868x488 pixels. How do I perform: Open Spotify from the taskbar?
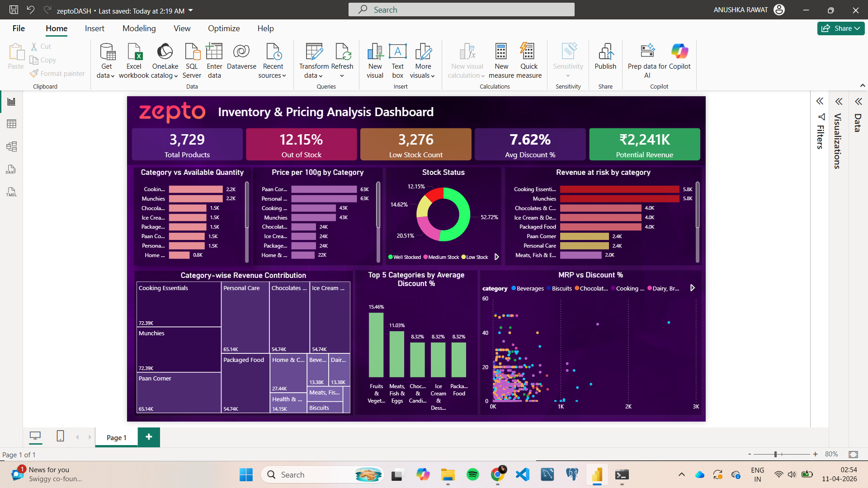click(x=472, y=474)
